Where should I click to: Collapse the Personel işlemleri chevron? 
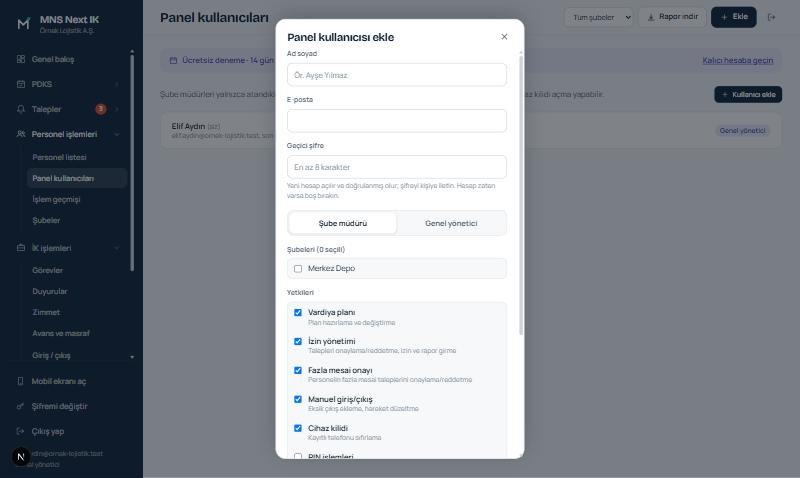coord(117,134)
